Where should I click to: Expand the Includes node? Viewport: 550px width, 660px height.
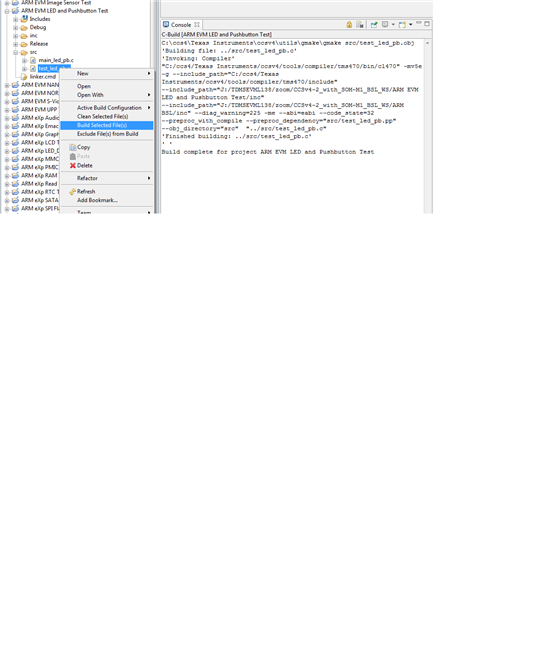(x=16, y=19)
